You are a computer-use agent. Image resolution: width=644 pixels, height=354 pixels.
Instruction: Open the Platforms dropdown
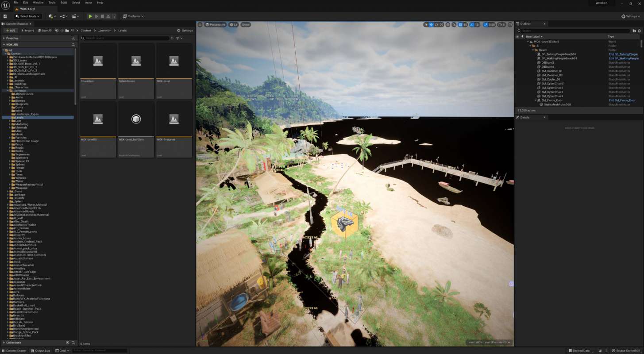[133, 16]
